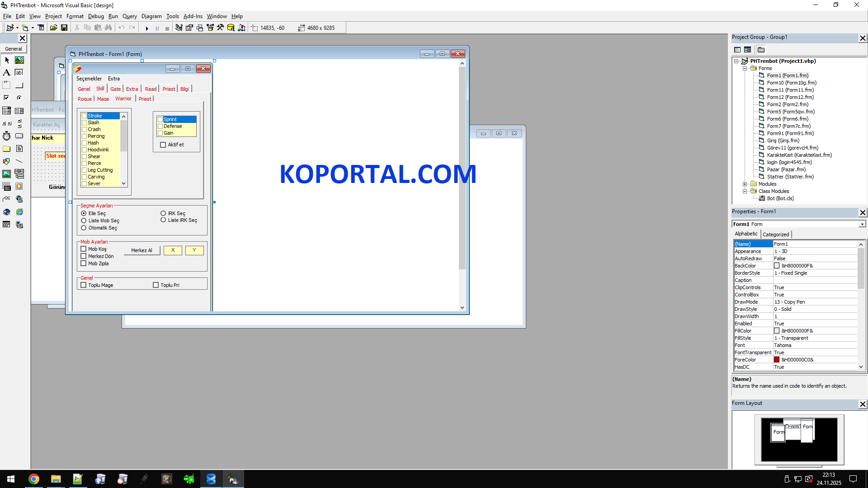Click the Merkez Al button

[142, 250]
